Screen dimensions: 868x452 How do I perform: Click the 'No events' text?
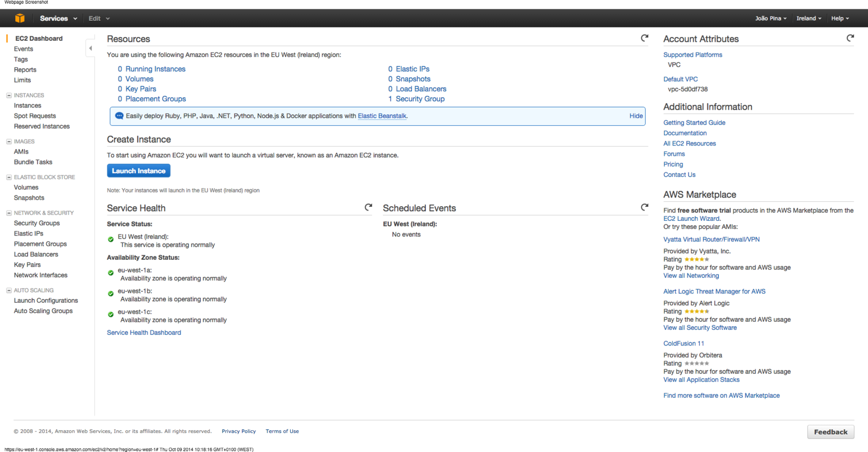(x=406, y=234)
